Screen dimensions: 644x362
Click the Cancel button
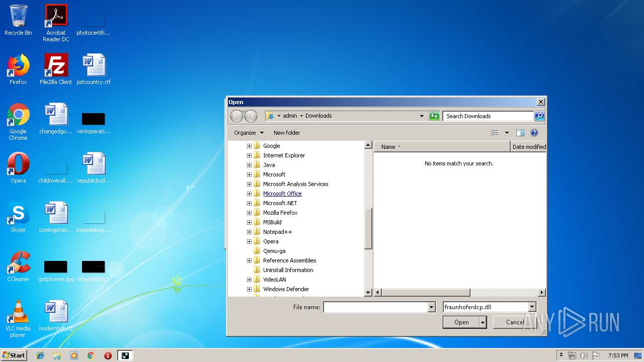[515, 322]
